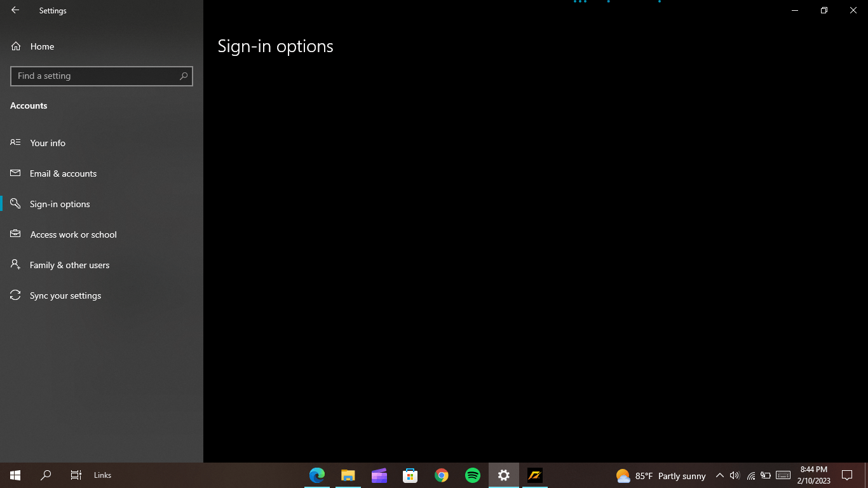
Task: Click the battery status tray icon
Action: click(766, 475)
